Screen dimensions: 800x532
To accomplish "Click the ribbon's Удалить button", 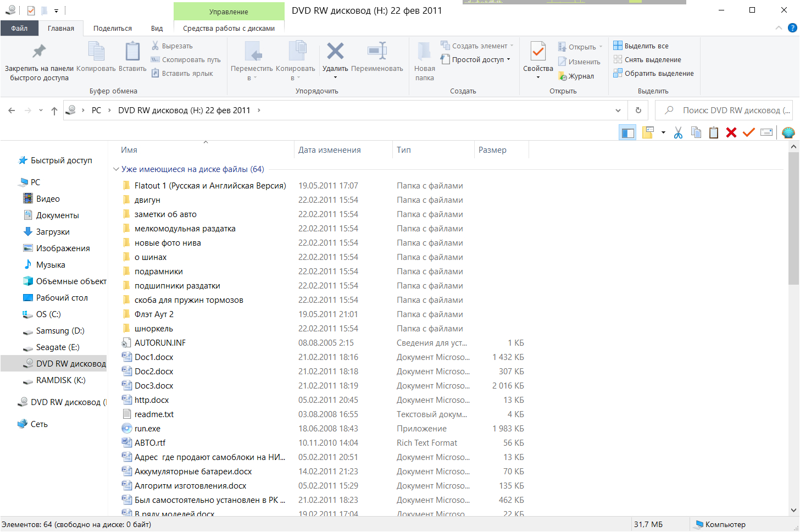I will [x=335, y=60].
